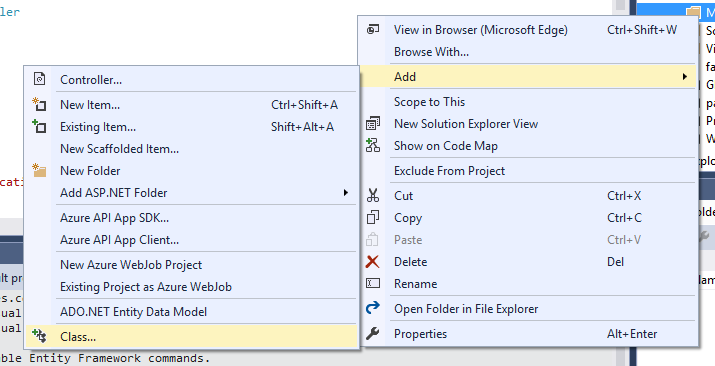The height and width of the screenshot is (366, 715).
Task: Click Rename in the context menu
Action: pos(415,284)
